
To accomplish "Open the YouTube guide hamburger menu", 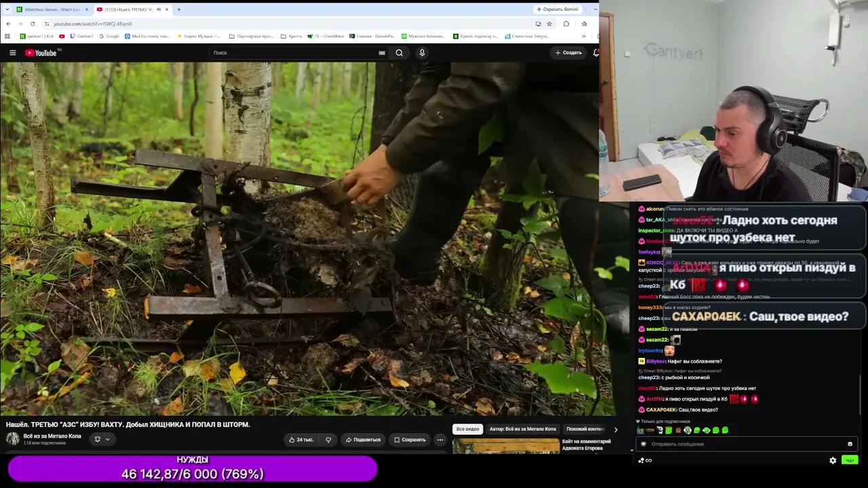I will point(12,53).
